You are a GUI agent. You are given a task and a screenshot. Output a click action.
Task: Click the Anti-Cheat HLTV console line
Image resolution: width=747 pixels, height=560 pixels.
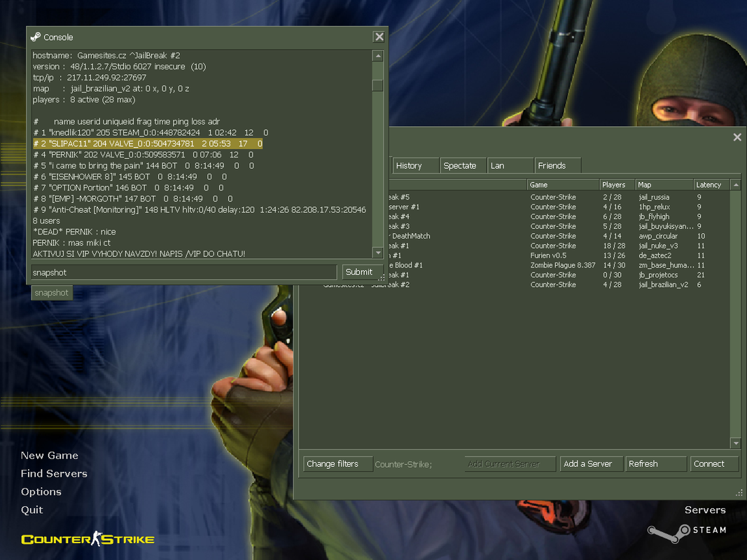[x=200, y=209]
